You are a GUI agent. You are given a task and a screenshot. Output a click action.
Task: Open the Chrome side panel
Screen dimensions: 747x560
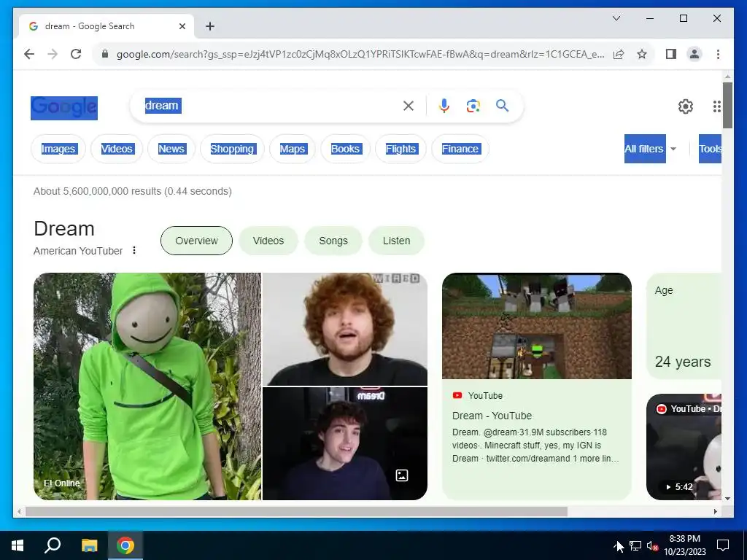pos(671,54)
